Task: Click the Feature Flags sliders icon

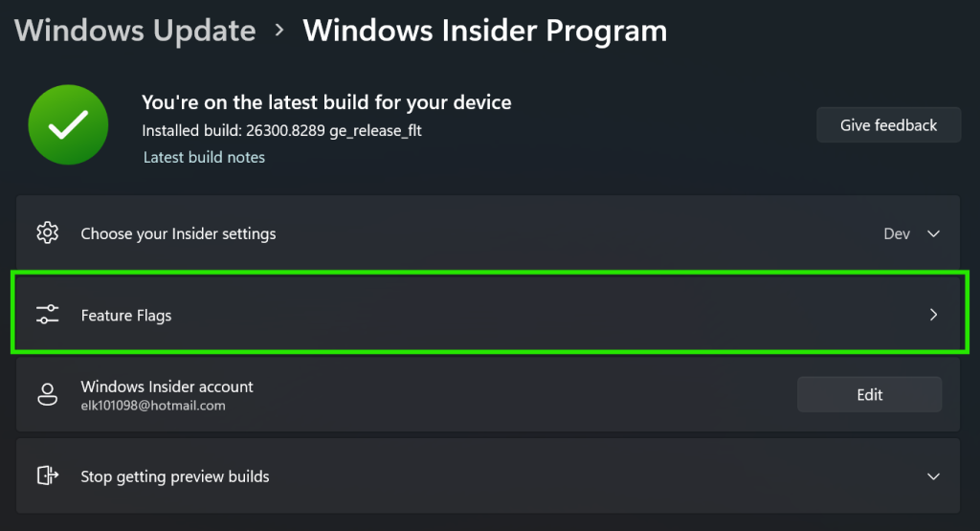Action: pyautogui.click(x=47, y=315)
